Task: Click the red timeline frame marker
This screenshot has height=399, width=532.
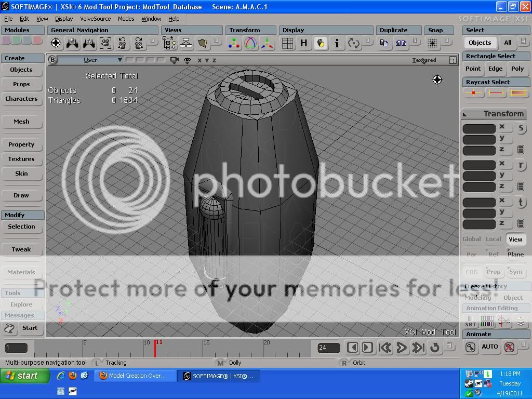Action: 155,348
